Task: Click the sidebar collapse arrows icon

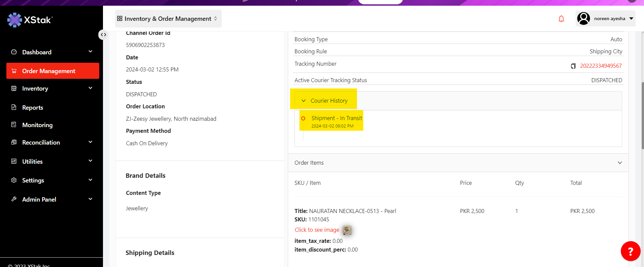Action: (x=103, y=35)
